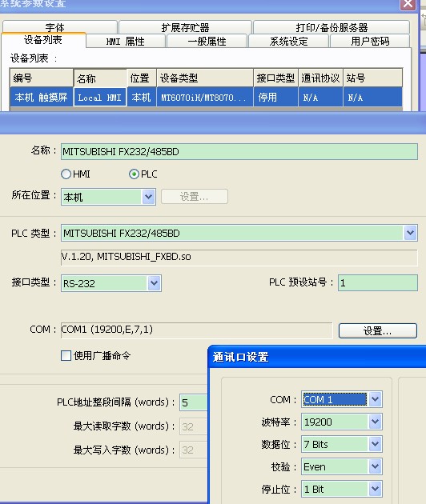Click the PLC 预设站号 input field
Viewport: 426px width, 504px height.
point(378,283)
